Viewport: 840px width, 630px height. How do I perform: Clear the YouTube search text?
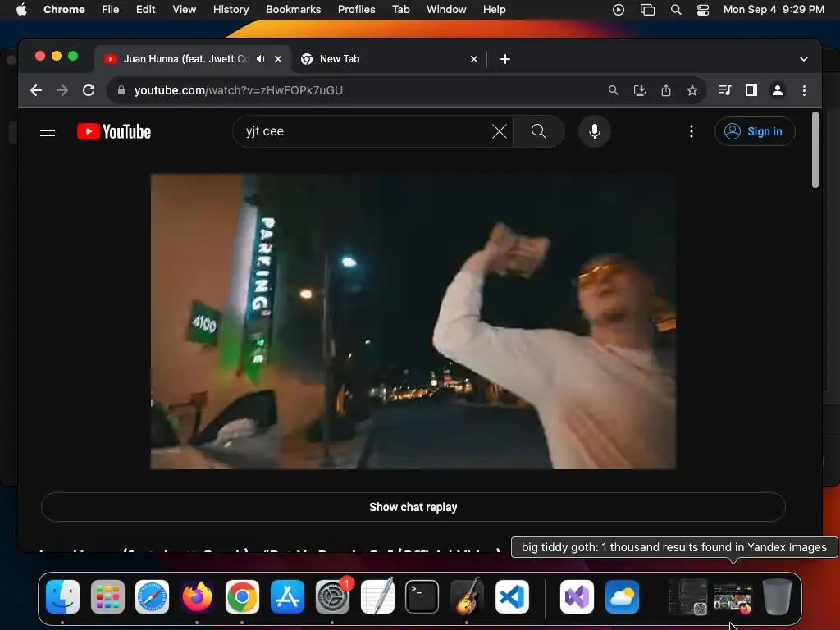tap(499, 131)
